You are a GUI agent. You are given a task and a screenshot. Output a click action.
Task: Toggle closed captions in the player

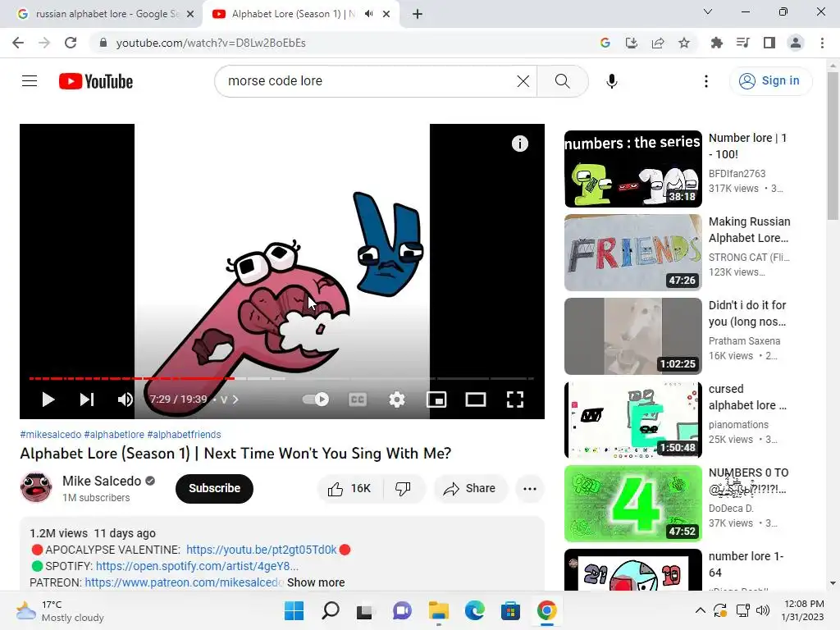click(x=358, y=399)
